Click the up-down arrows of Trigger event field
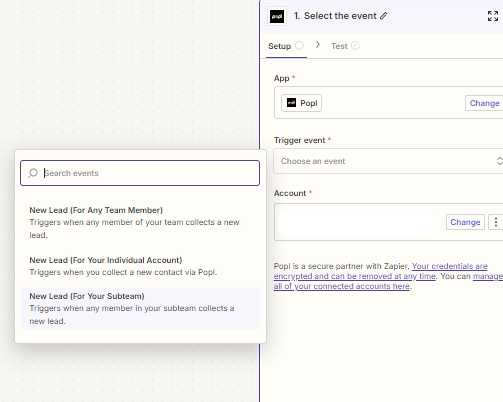 pos(499,161)
